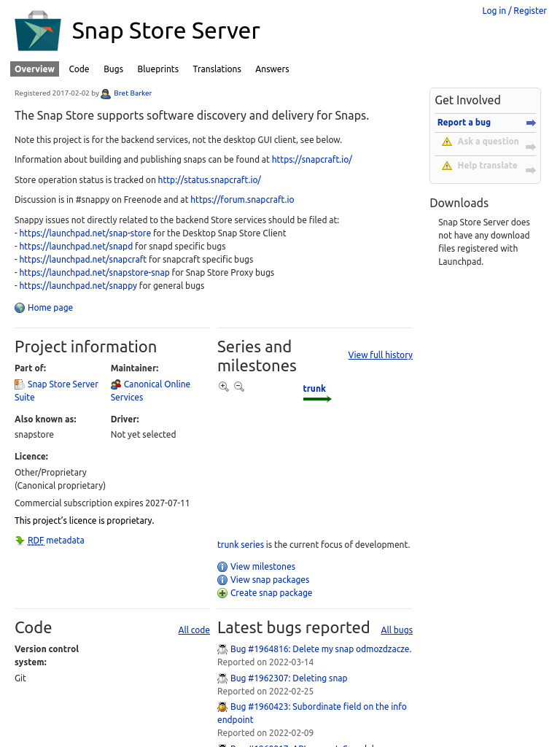
Task: Open the trunk series text link
Action: (241, 544)
